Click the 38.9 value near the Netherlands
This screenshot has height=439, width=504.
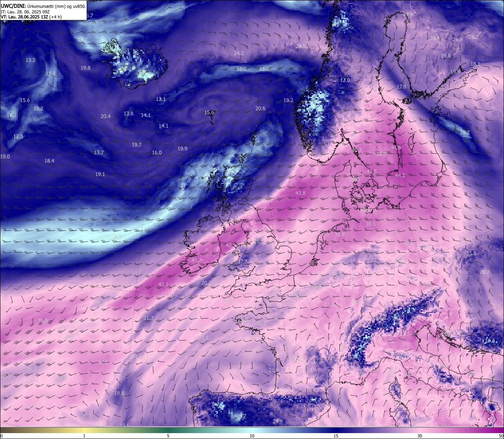coord(339,234)
